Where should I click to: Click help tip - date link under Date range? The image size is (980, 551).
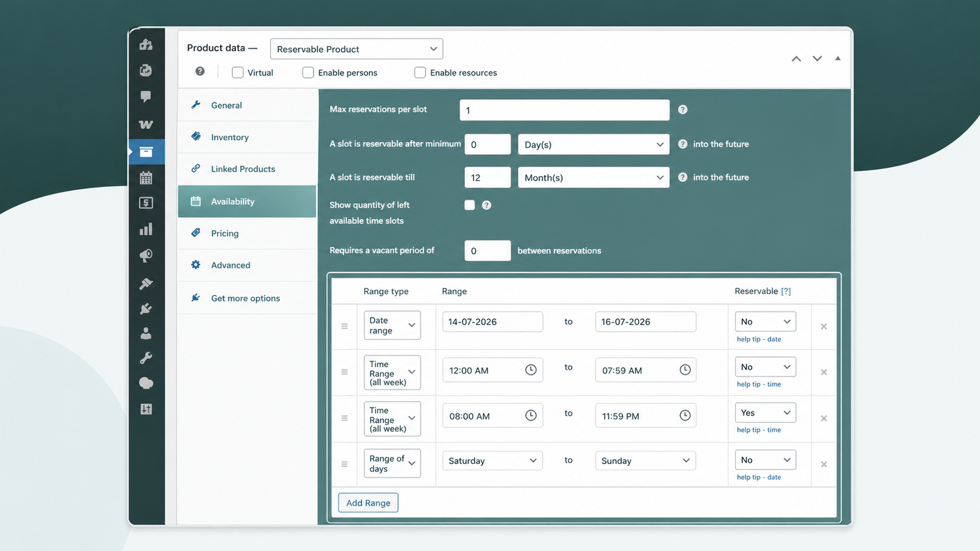[x=759, y=339]
